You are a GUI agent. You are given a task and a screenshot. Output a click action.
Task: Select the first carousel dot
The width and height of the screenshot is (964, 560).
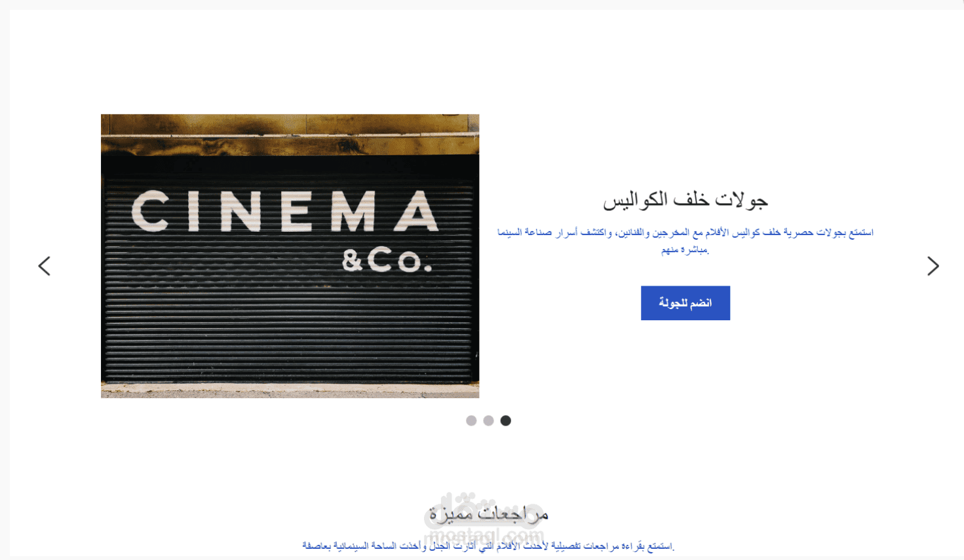471,420
